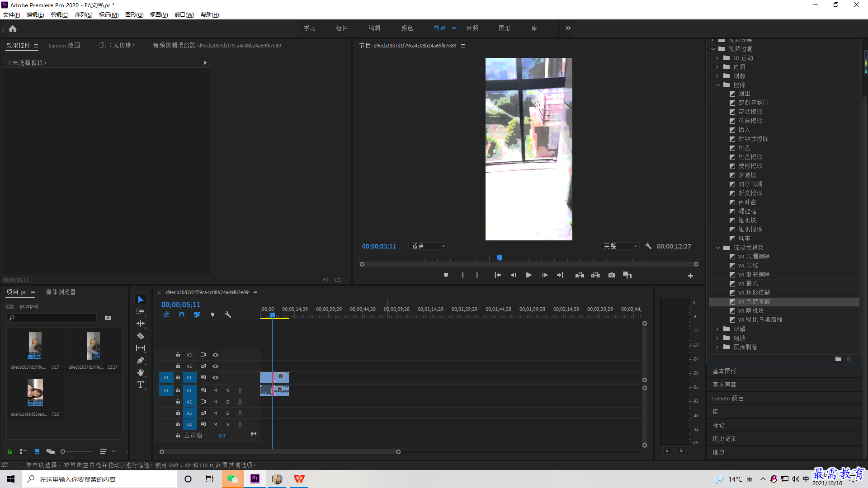Mute audio track A2
Screen dimensions: 868x488
215,402
